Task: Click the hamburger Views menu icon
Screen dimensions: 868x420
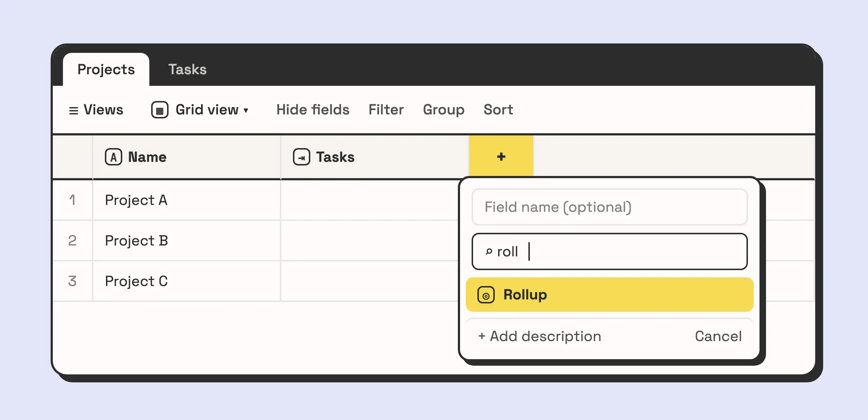Action: (73, 110)
